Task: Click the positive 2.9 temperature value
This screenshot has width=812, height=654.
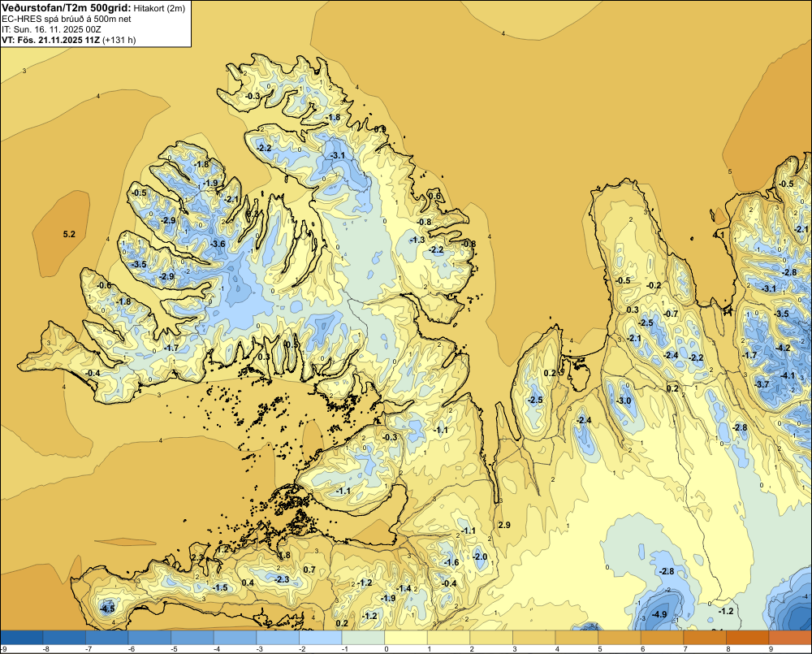Action: tap(504, 526)
